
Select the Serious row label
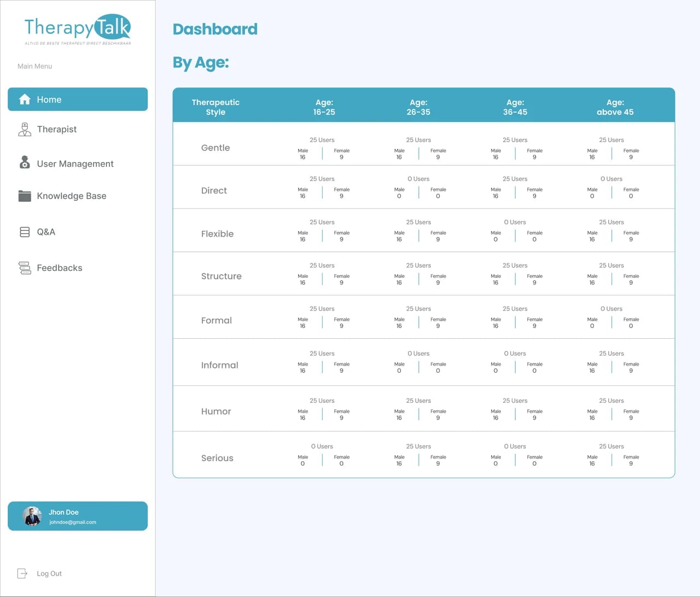click(217, 458)
